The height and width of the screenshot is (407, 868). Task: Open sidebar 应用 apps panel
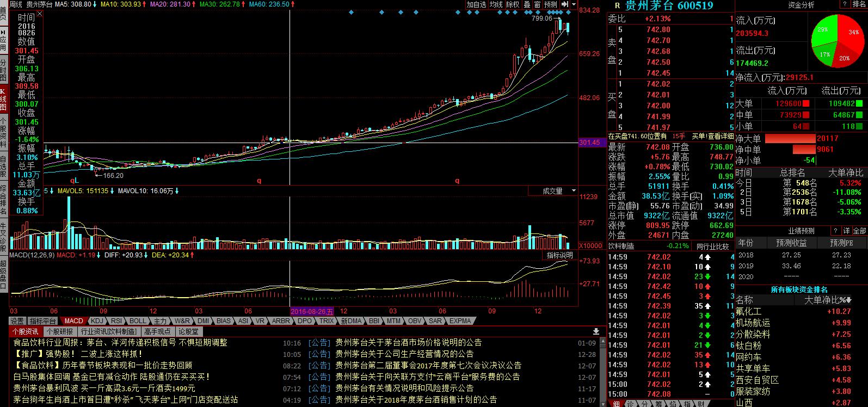(3, 40)
